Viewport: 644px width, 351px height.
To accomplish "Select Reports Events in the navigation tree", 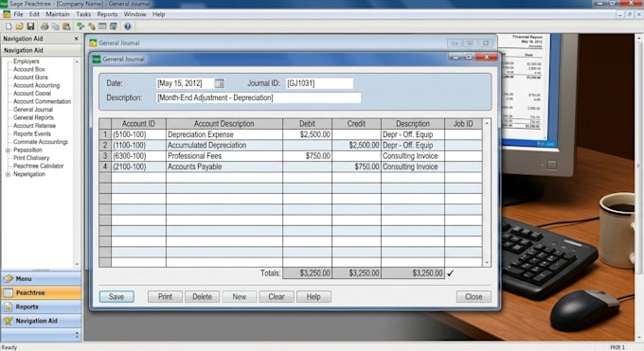I will (x=32, y=133).
